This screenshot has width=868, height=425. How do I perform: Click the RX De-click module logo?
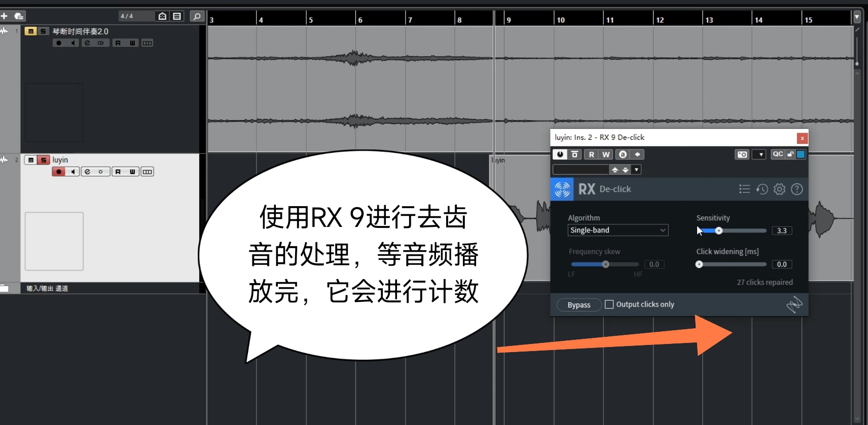click(562, 189)
